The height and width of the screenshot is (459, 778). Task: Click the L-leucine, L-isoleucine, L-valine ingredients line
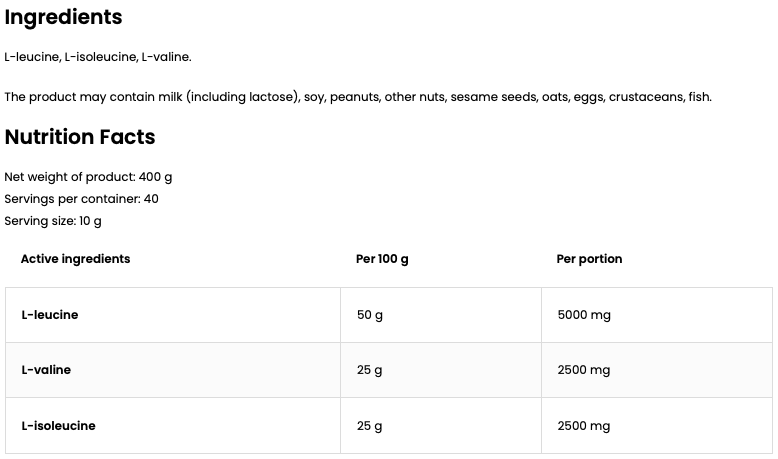[x=98, y=57]
